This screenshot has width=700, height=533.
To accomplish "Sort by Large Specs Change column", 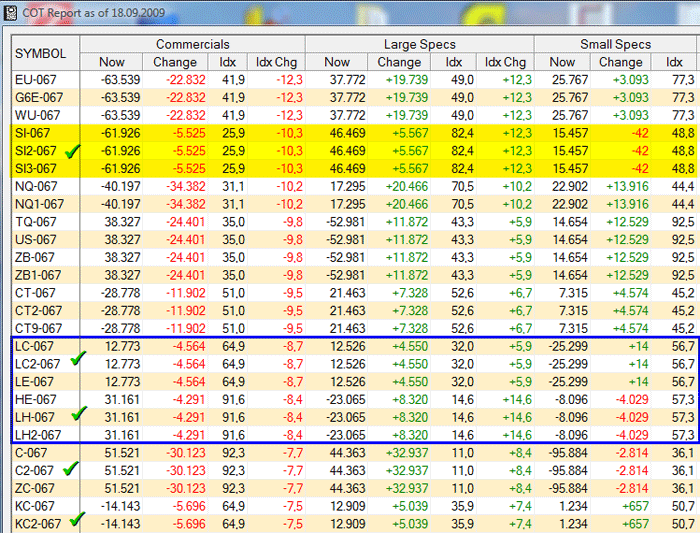I will (x=399, y=62).
